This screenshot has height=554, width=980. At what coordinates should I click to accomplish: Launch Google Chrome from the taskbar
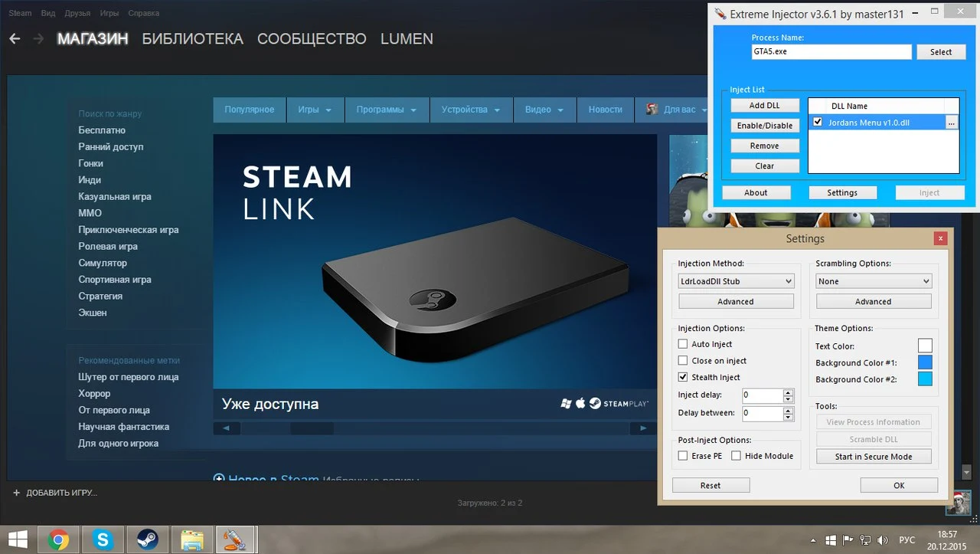point(58,540)
